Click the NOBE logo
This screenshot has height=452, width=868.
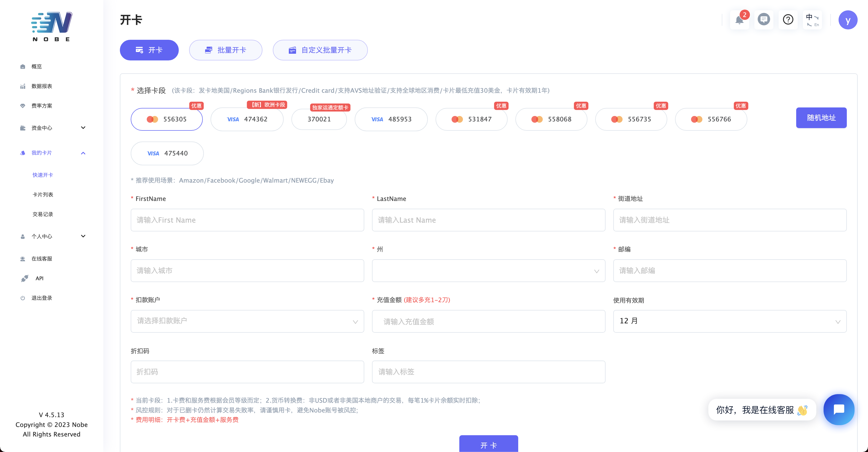point(52,26)
